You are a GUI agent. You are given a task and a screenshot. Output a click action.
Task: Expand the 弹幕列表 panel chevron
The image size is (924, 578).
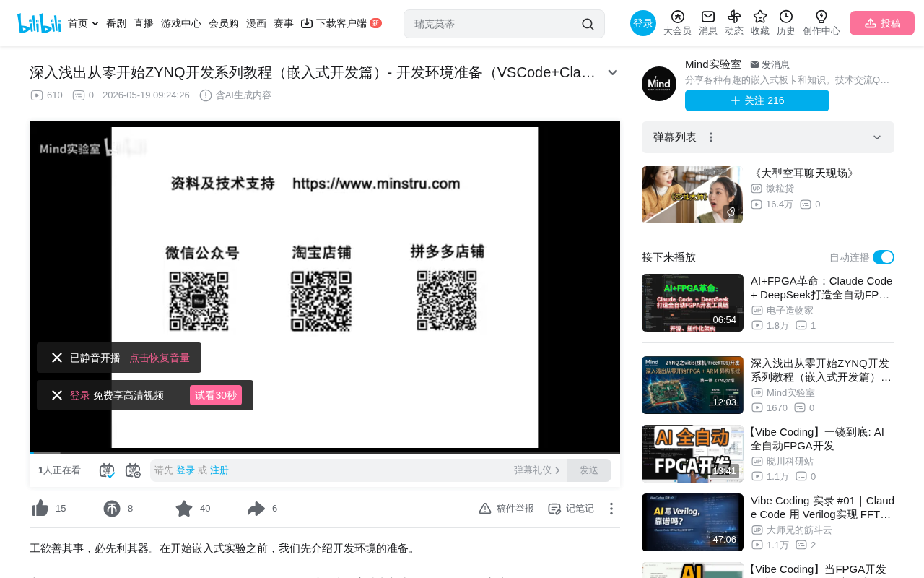click(877, 137)
